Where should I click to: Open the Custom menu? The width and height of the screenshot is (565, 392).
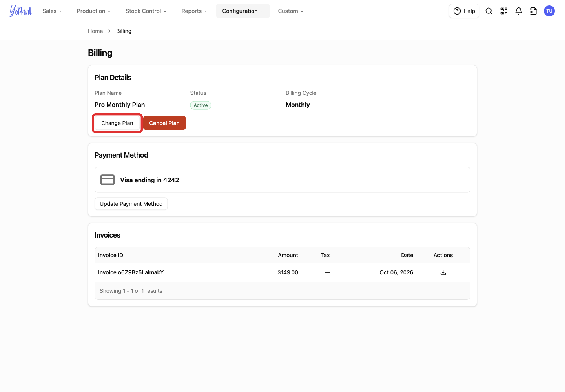(x=291, y=11)
